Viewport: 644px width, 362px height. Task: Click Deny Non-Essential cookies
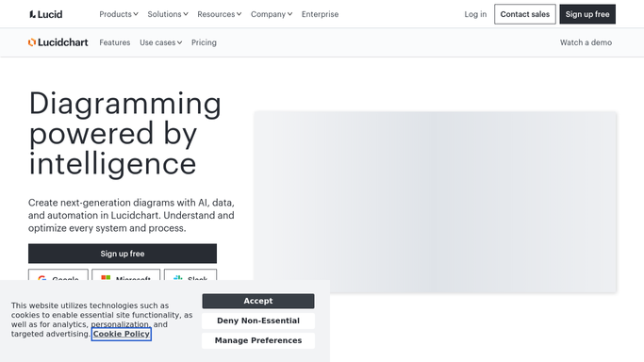[258, 321]
